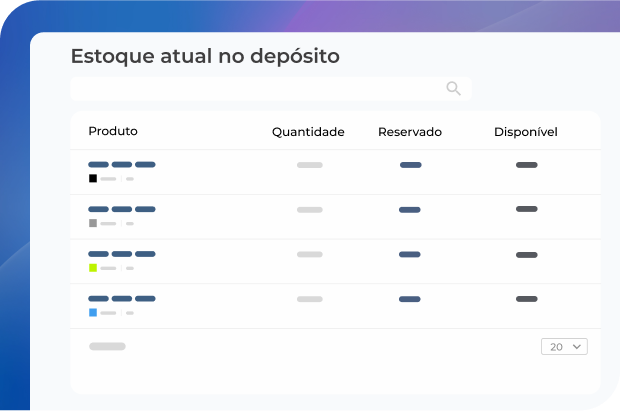The height and width of the screenshot is (411, 620).
Task: Click the gray color swatch in second row
Action: (x=93, y=223)
